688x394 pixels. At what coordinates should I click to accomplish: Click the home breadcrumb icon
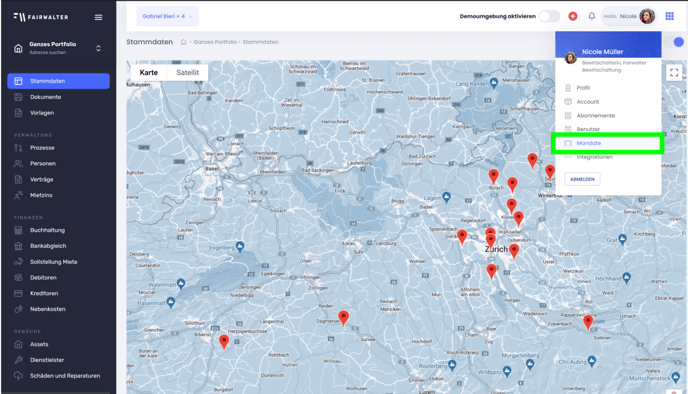183,42
